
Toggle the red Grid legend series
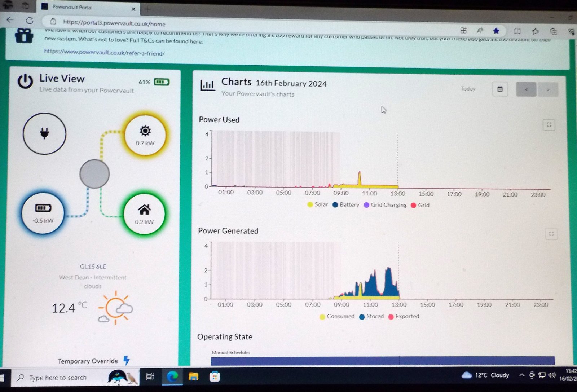pyautogui.click(x=420, y=205)
